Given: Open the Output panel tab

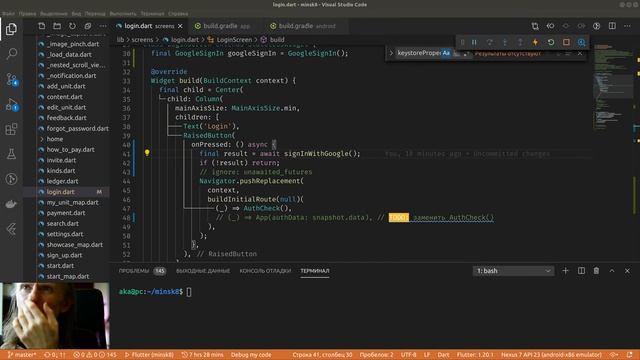Looking at the screenshot, I should click(x=203, y=271).
